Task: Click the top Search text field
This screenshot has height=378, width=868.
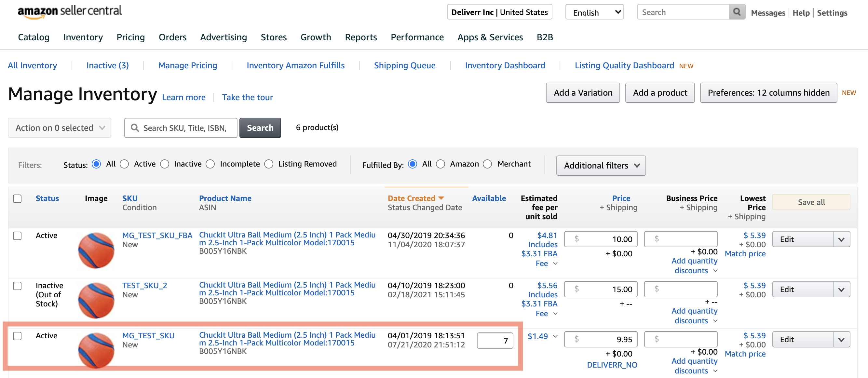Action: [x=683, y=12]
